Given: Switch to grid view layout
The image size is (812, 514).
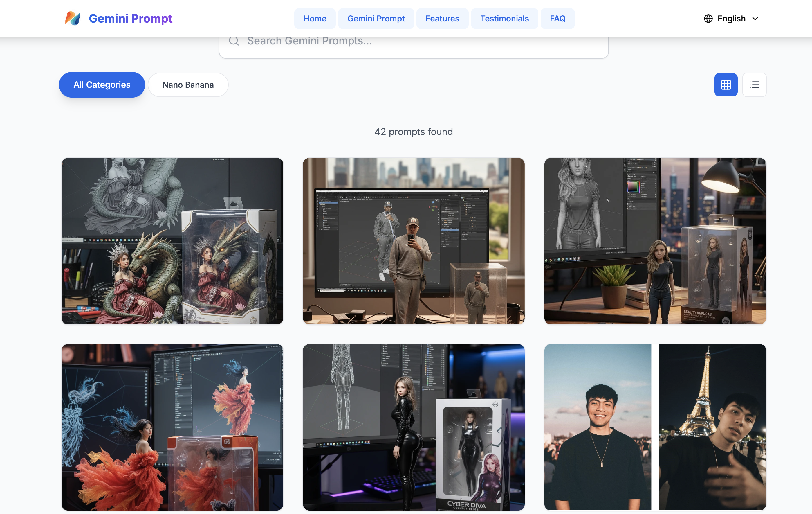Looking at the screenshot, I should 726,85.
